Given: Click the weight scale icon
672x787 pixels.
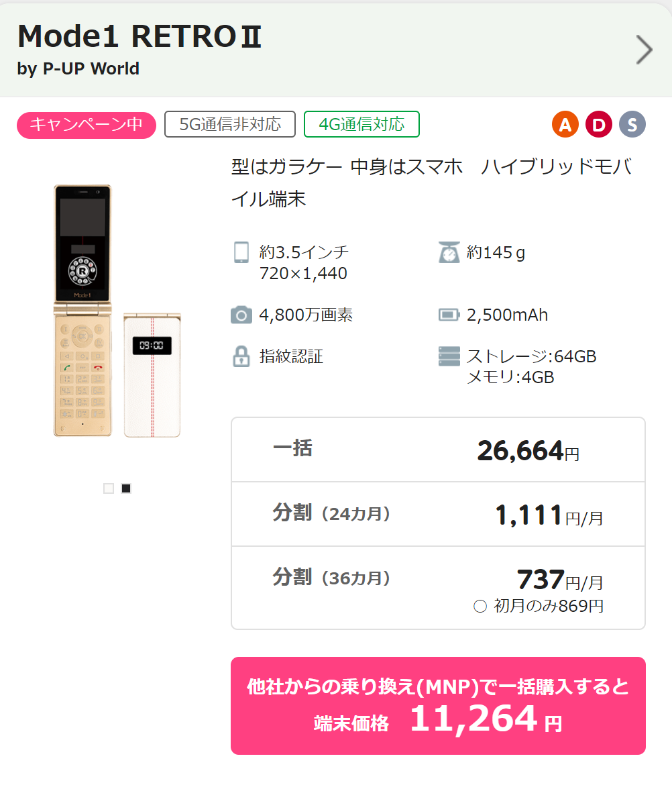Looking at the screenshot, I should [448, 252].
